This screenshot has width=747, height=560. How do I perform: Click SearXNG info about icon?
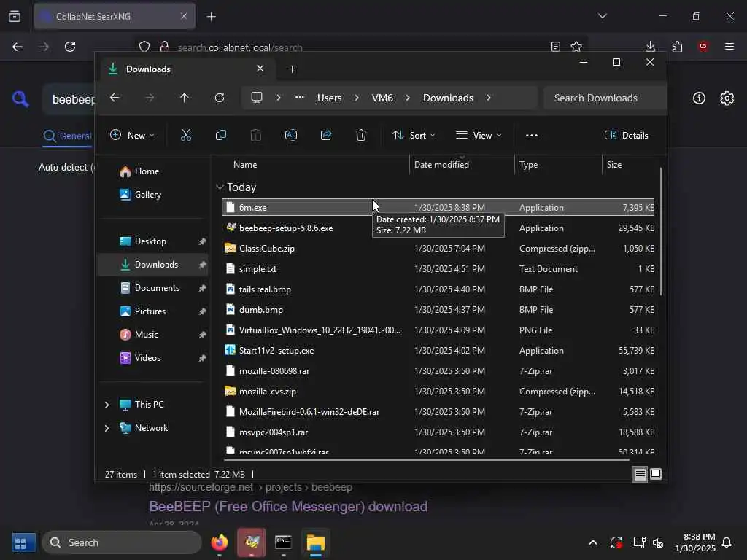(x=699, y=98)
